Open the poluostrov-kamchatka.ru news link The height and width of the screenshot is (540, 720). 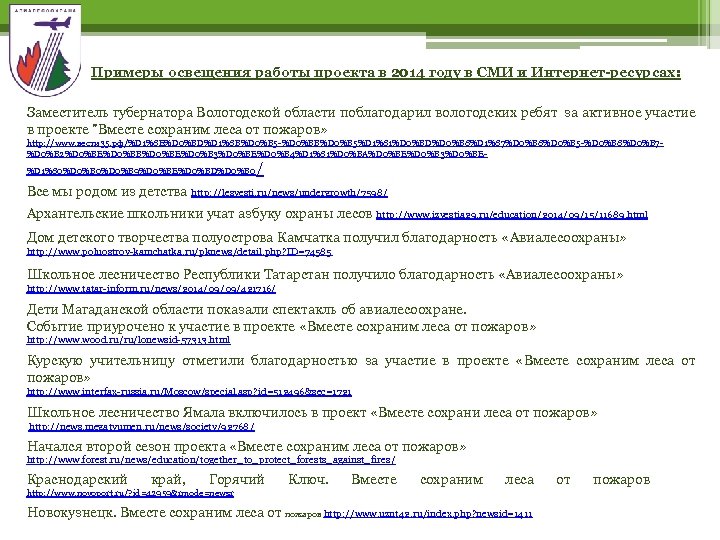tap(180, 252)
